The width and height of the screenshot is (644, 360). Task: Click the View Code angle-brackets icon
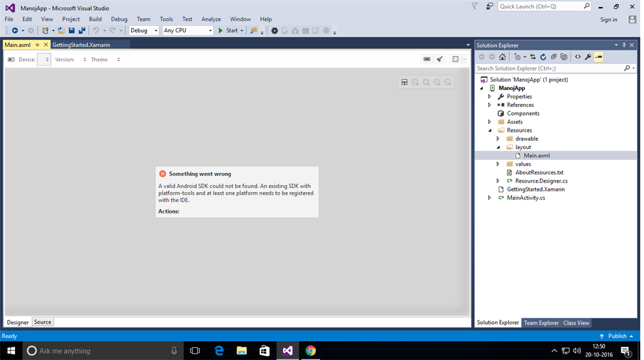click(x=578, y=57)
